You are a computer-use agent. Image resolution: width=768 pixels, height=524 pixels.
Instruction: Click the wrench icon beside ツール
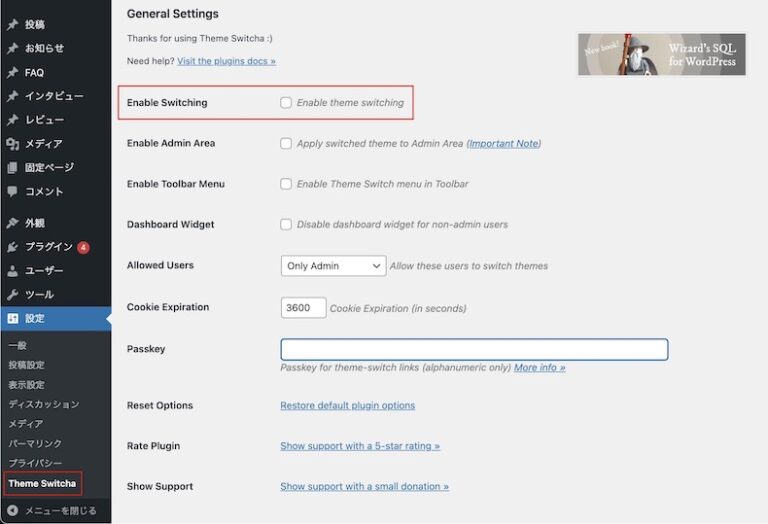(12, 295)
